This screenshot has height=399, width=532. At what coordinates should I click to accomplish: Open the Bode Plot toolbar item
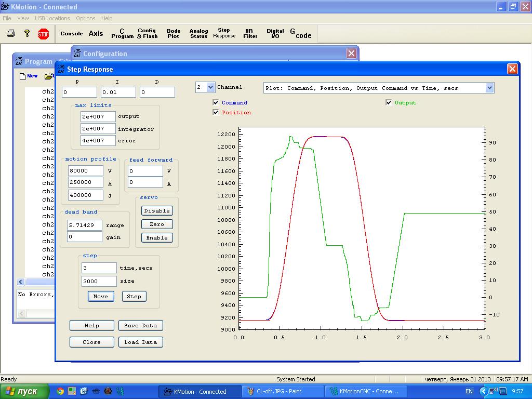point(173,34)
